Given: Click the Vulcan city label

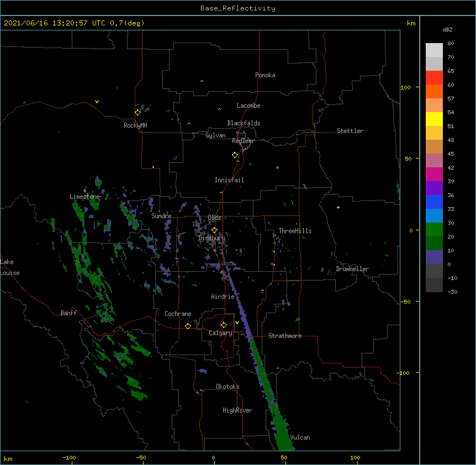Looking at the screenshot, I should point(300,437).
